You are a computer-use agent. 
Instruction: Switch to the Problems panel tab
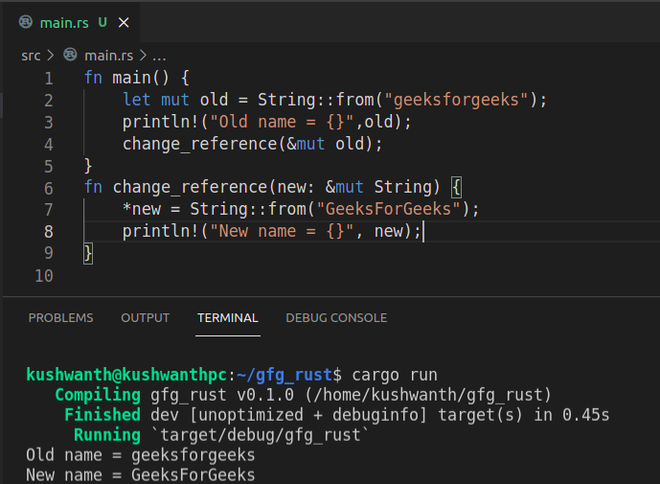pos(61,318)
